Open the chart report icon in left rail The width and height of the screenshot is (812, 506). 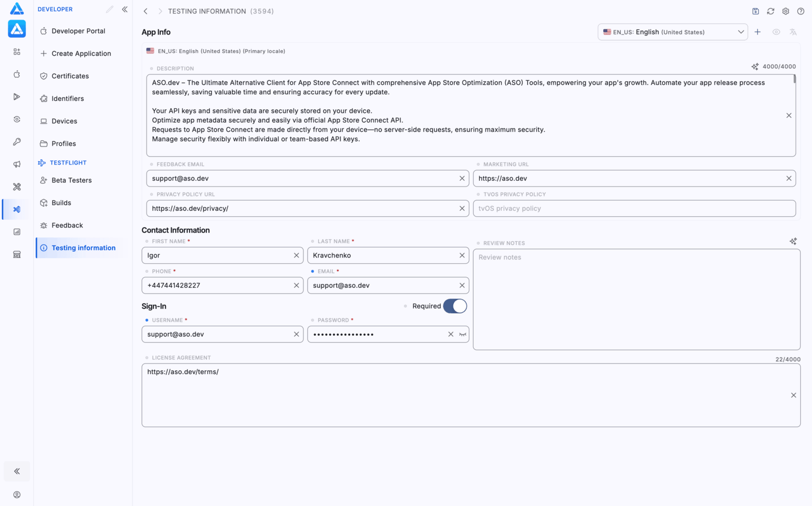click(17, 232)
